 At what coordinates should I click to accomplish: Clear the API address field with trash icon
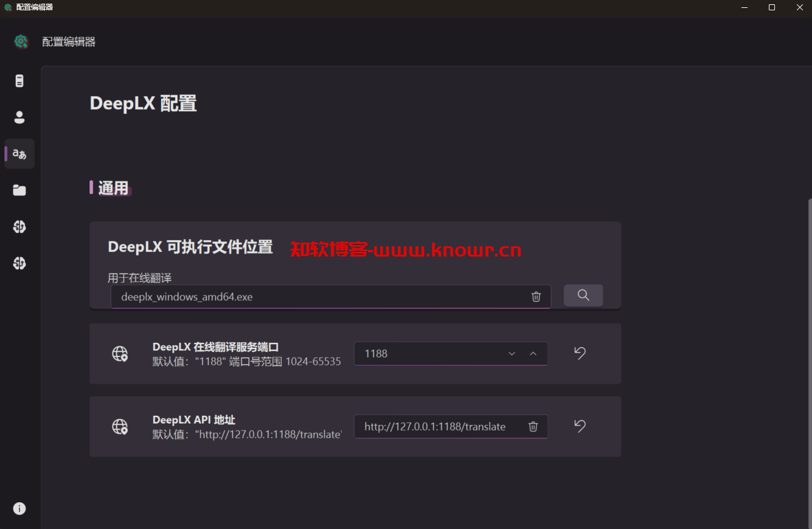click(x=533, y=427)
